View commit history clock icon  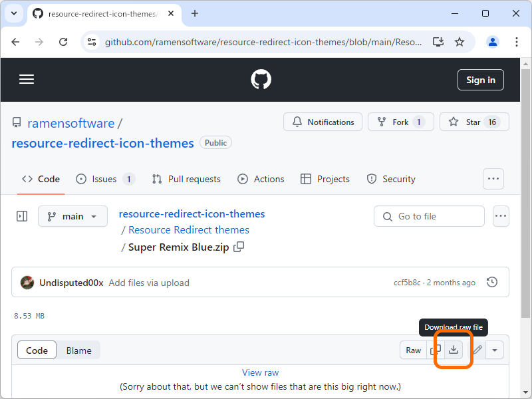pyautogui.click(x=492, y=283)
